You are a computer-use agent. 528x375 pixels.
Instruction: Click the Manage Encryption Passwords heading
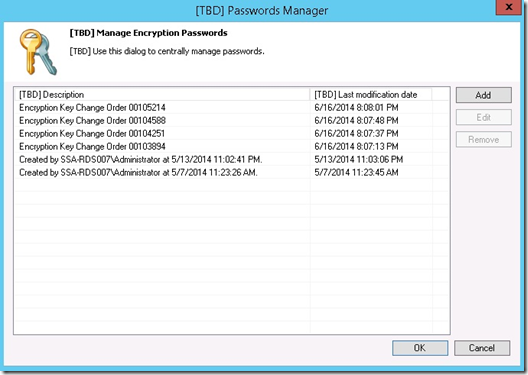click(148, 33)
